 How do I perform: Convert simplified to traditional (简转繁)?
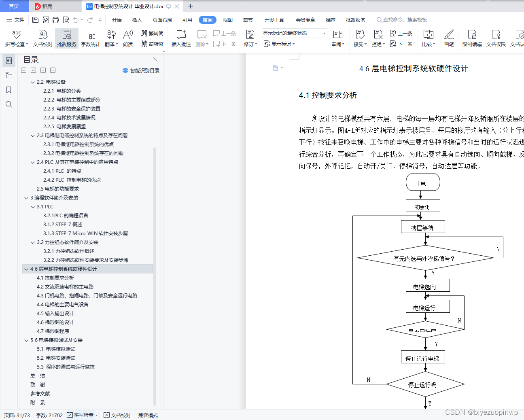pos(152,44)
